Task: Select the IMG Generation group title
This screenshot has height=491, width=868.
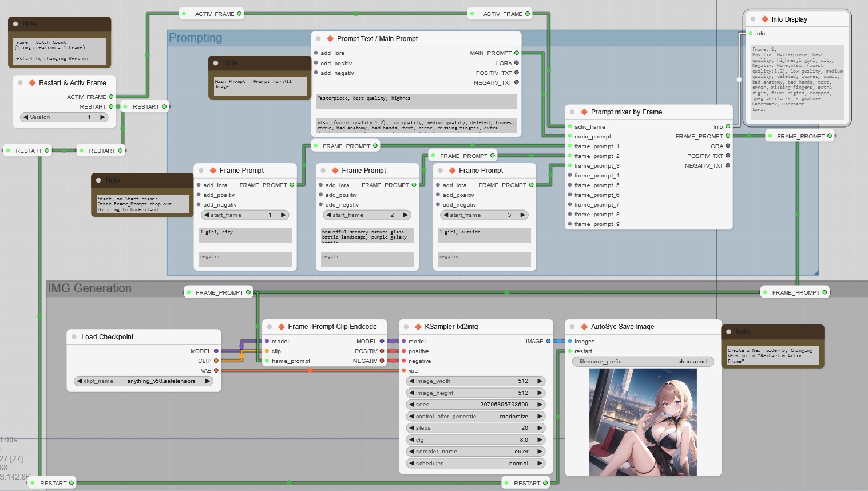Action: [90, 288]
